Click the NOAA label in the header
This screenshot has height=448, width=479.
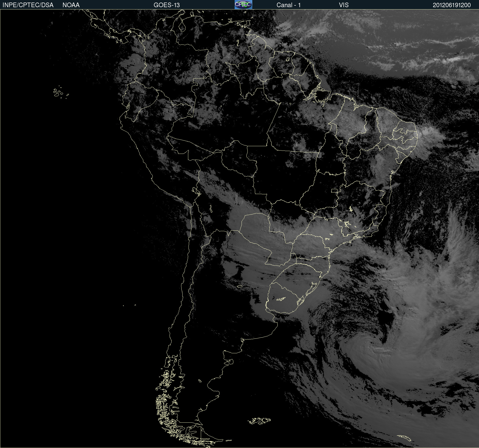tap(71, 5)
